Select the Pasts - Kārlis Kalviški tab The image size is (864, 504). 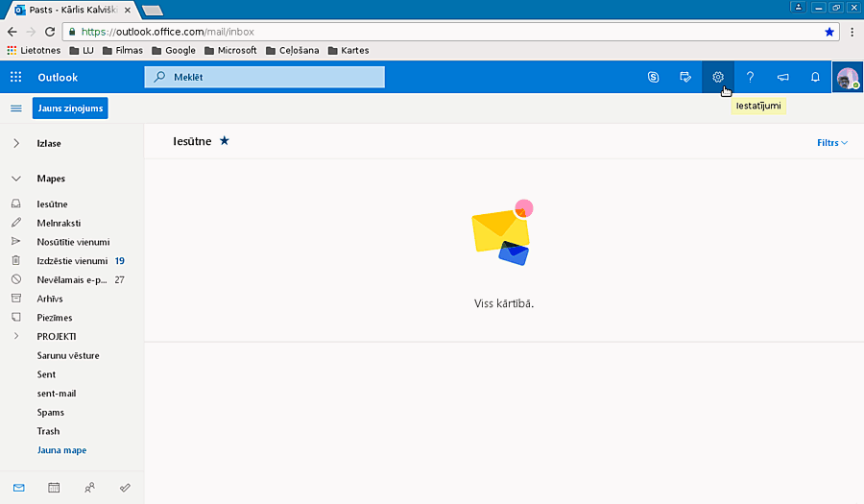[x=72, y=10]
